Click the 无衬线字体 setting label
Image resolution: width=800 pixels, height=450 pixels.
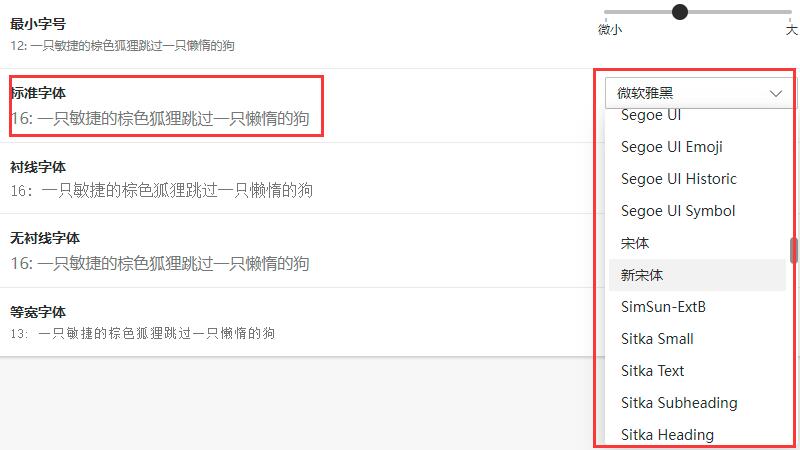coord(45,238)
